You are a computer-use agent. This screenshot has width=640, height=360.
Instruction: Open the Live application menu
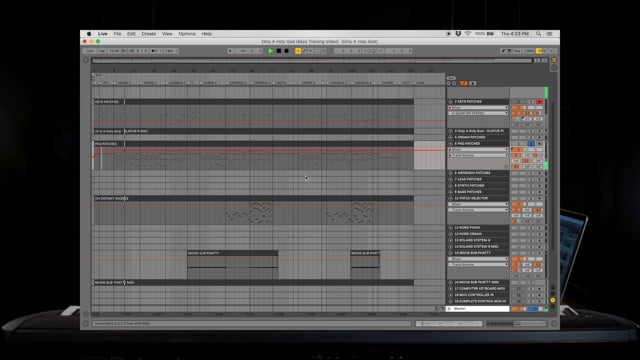(x=102, y=34)
